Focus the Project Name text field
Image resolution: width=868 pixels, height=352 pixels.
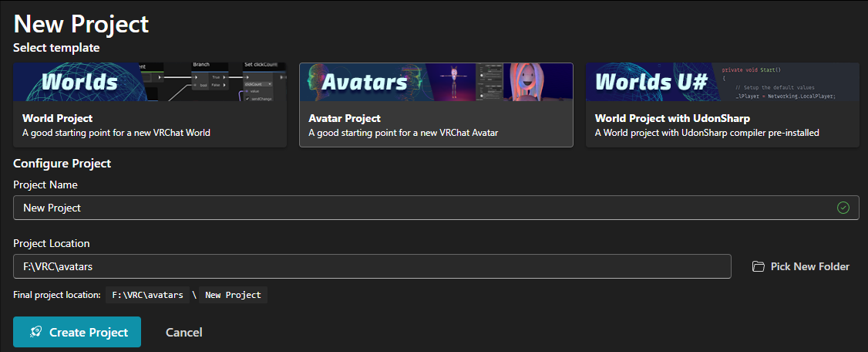[x=436, y=208]
